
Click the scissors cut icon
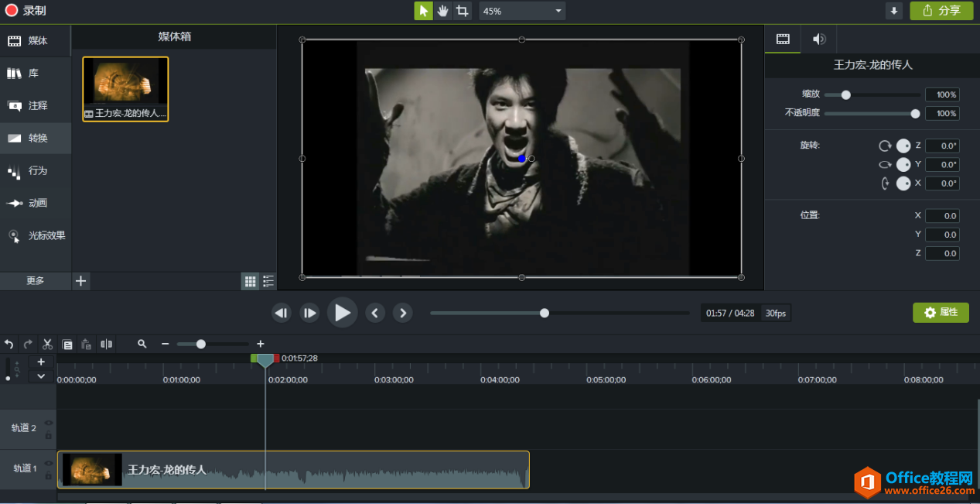tap(47, 344)
